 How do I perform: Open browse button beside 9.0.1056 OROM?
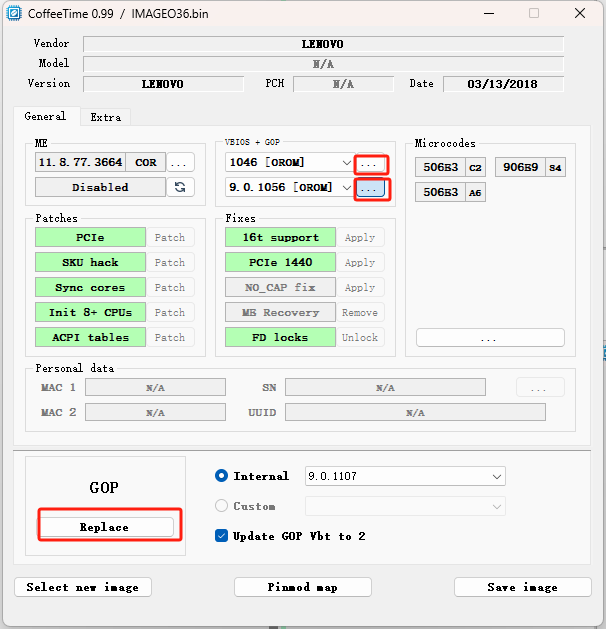(x=370, y=187)
